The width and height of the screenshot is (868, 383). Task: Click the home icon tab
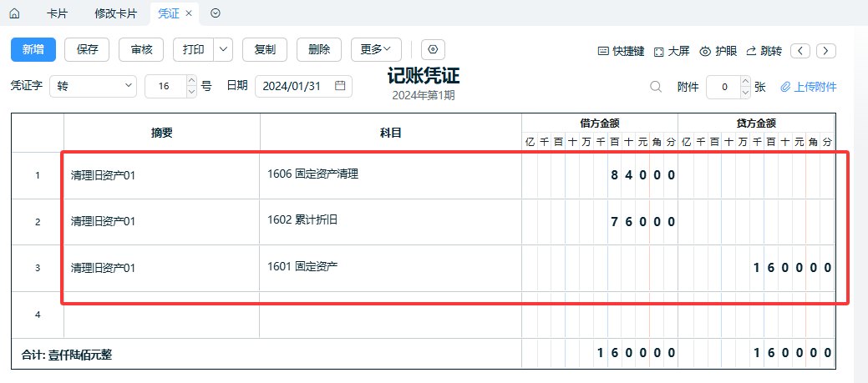[13, 13]
